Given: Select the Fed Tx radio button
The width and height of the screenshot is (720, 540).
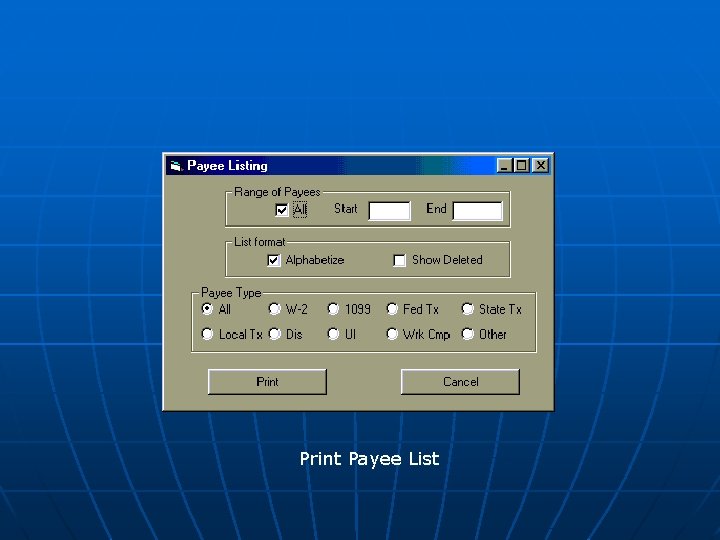Looking at the screenshot, I should 392,309.
